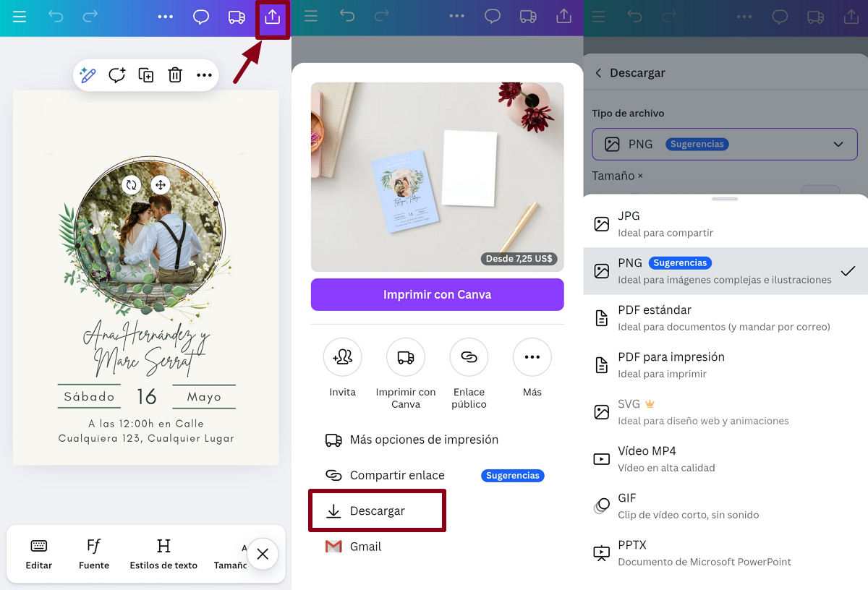Select the checked PNG file type option
This screenshot has height=590, width=868.
(x=726, y=271)
